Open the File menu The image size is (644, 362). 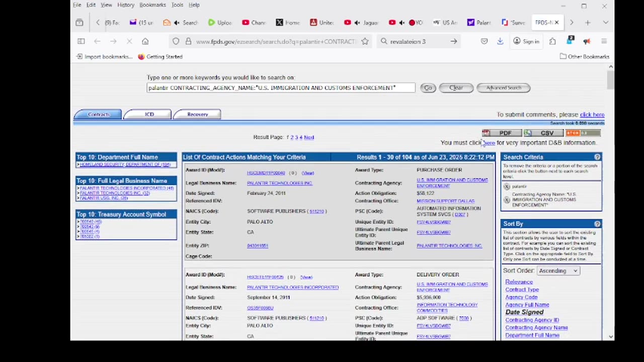(x=77, y=5)
